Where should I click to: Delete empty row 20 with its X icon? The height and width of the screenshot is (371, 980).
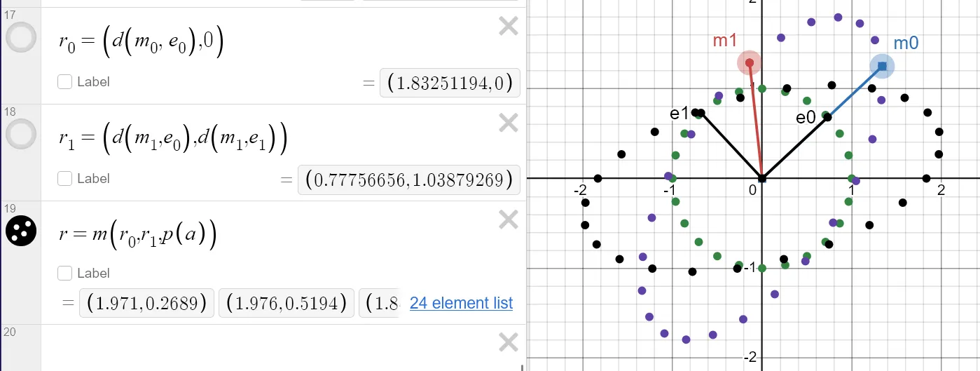click(508, 342)
